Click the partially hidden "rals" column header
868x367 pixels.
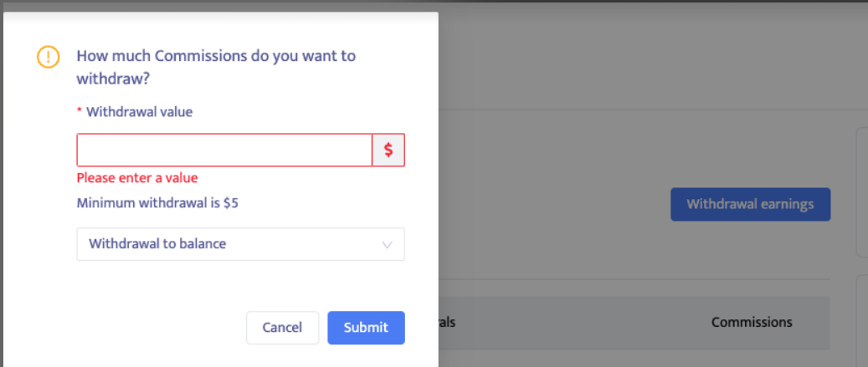pyautogui.click(x=447, y=322)
